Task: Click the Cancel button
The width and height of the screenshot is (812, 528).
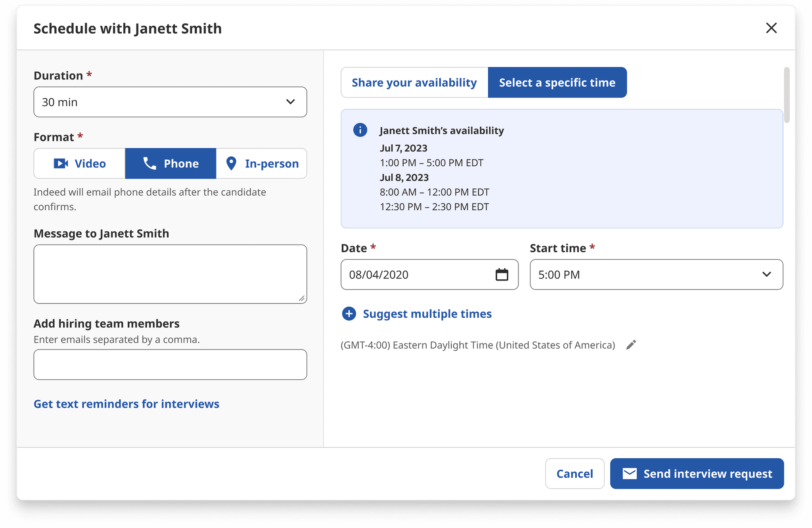Action: pos(575,474)
